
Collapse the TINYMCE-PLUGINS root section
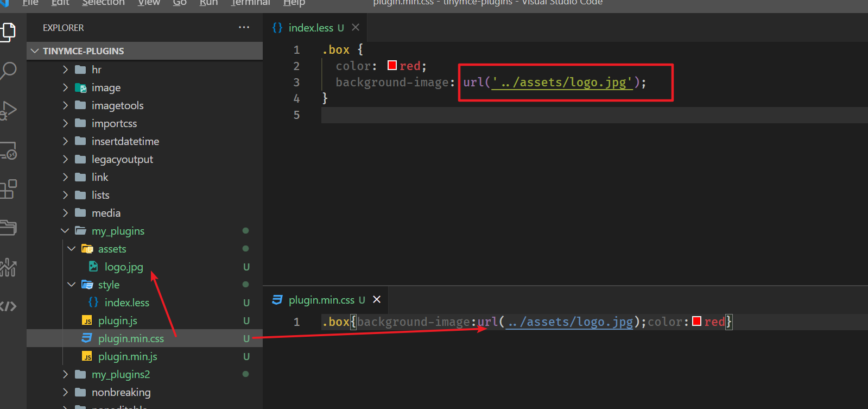click(x=35, y=51)
